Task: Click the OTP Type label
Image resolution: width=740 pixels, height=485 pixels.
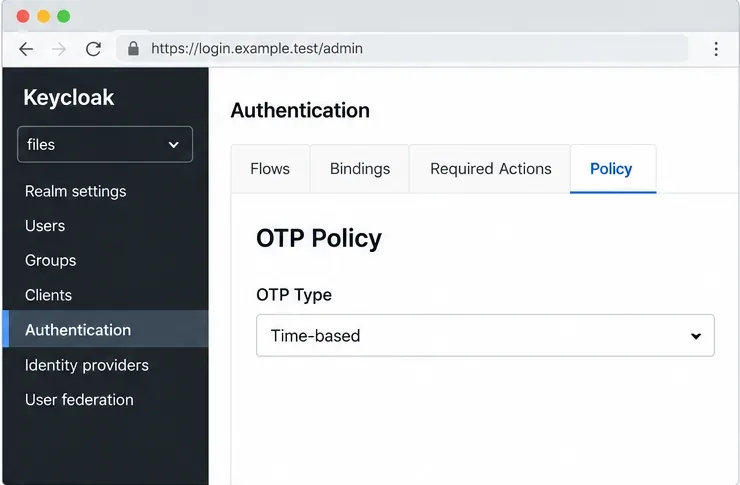Action: 294,295
